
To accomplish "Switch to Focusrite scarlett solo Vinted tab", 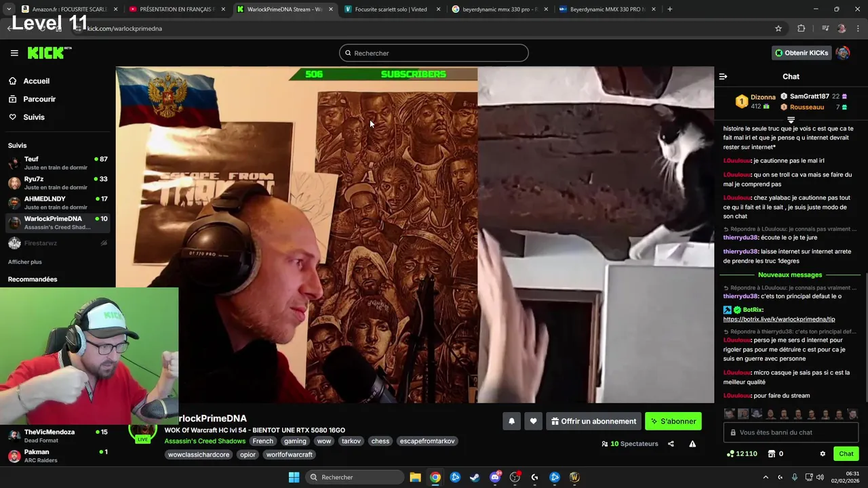I will coord(392,9).
